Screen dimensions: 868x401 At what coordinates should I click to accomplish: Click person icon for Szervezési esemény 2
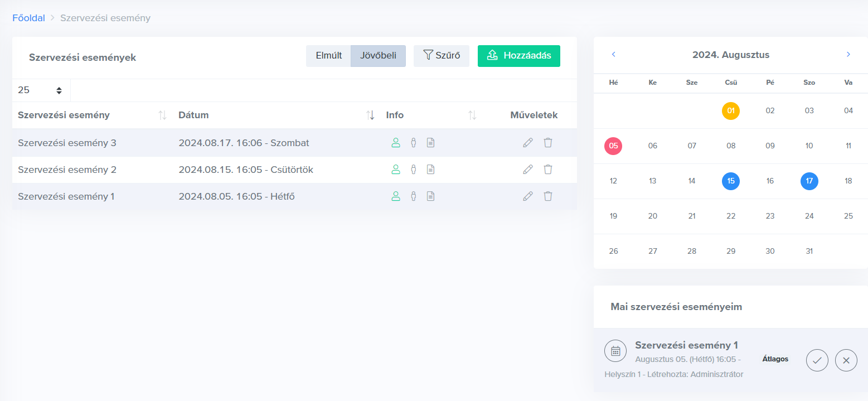pyautogui.click(x=396, y=170)
